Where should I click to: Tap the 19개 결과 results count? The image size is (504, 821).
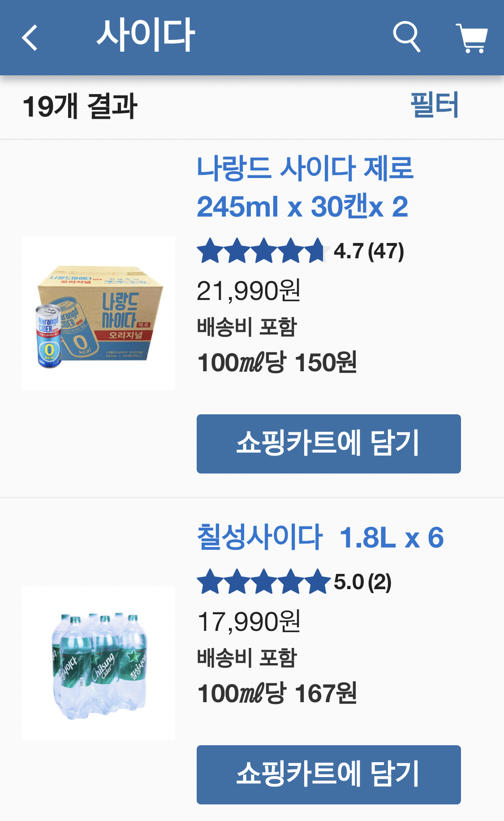pos(80,107)
